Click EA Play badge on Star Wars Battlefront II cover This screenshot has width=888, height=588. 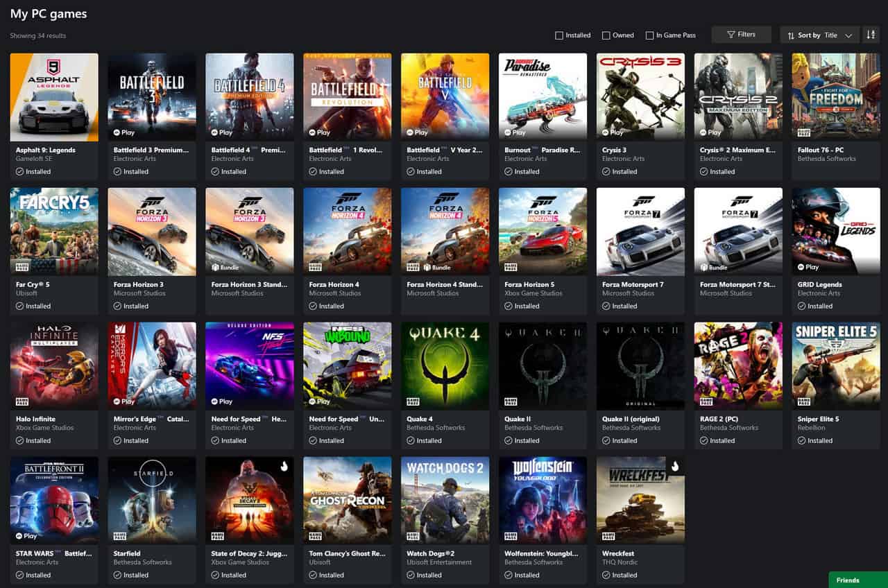[x=26, y=536]
